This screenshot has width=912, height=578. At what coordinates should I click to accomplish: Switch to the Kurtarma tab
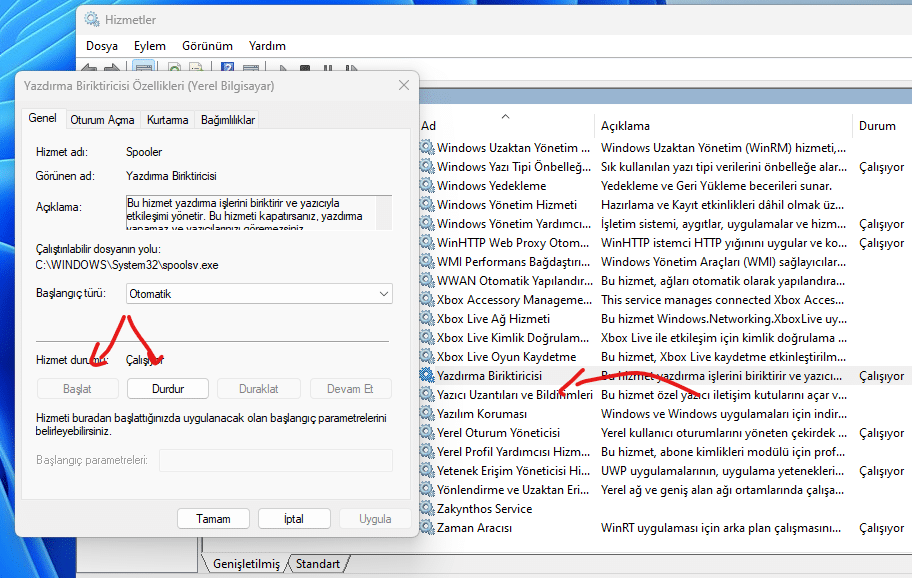coord(168,120)
